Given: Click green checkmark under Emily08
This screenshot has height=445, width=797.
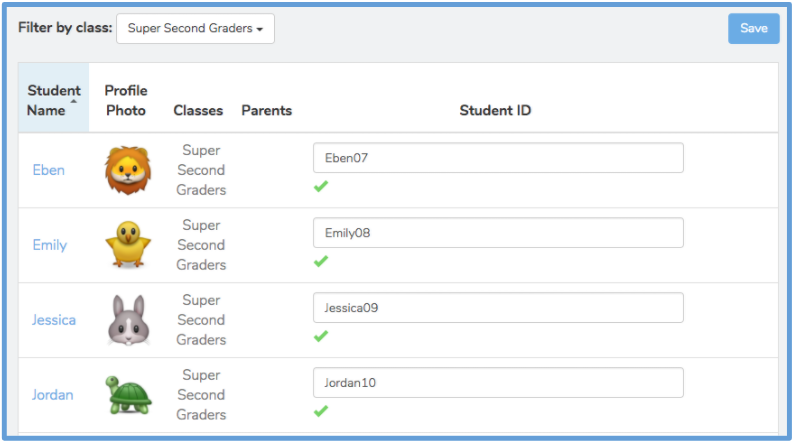Looking at the screenshot, I should coord(321,261).
